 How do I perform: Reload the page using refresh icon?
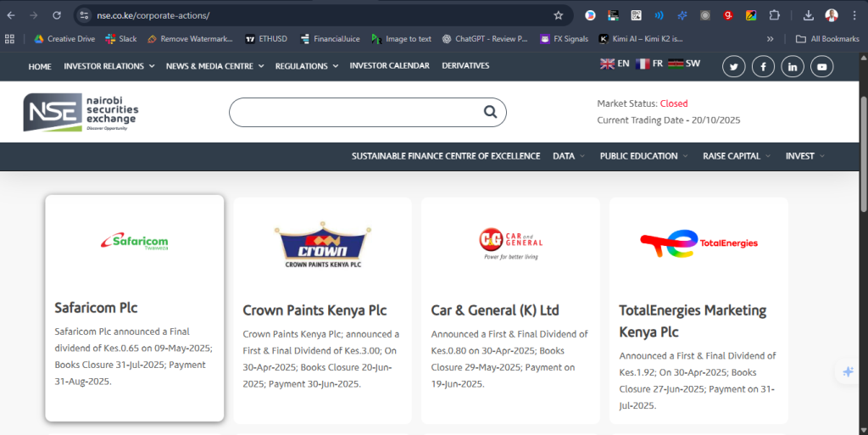tap(57, 15)
